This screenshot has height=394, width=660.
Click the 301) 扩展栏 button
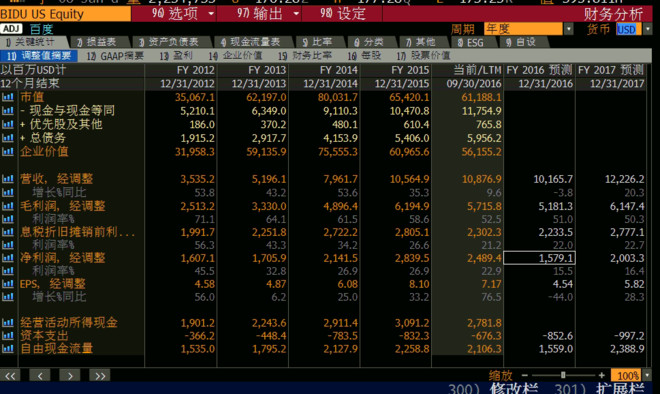click(600, 388)
